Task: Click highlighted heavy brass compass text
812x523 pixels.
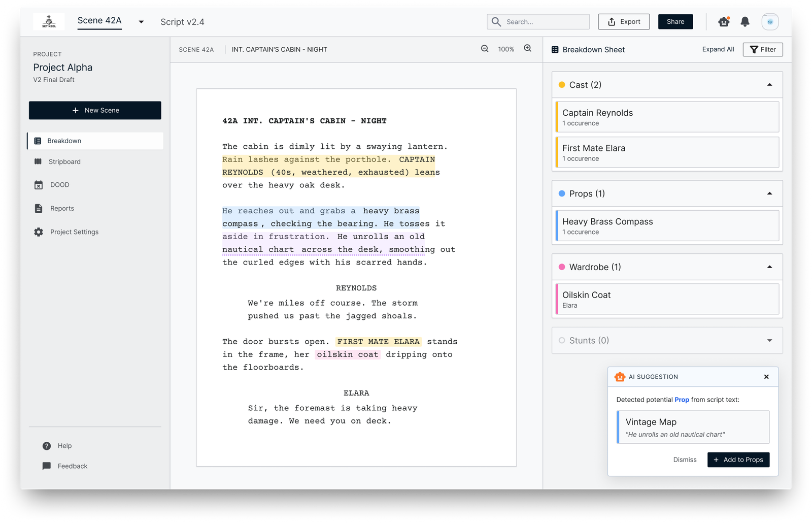Action: (321, 217)
